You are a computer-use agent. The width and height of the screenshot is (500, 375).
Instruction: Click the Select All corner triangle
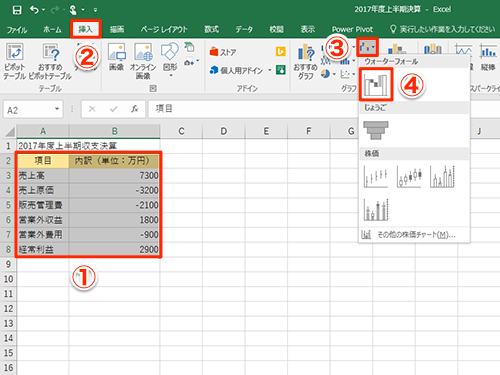coord(9,131)
